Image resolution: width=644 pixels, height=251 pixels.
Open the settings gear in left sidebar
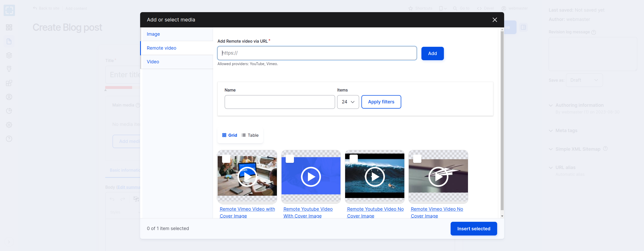pyautogui.click(x=9, y=125)
